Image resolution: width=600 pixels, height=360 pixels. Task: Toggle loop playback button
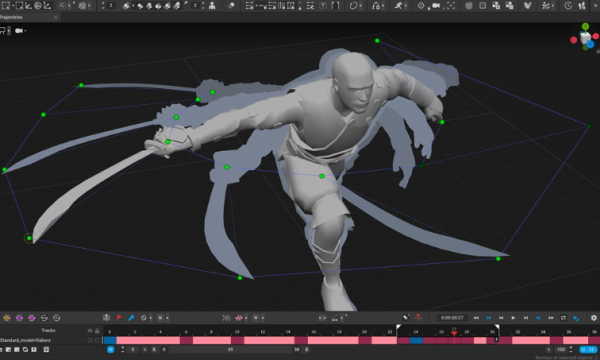(x=563, y=318)
